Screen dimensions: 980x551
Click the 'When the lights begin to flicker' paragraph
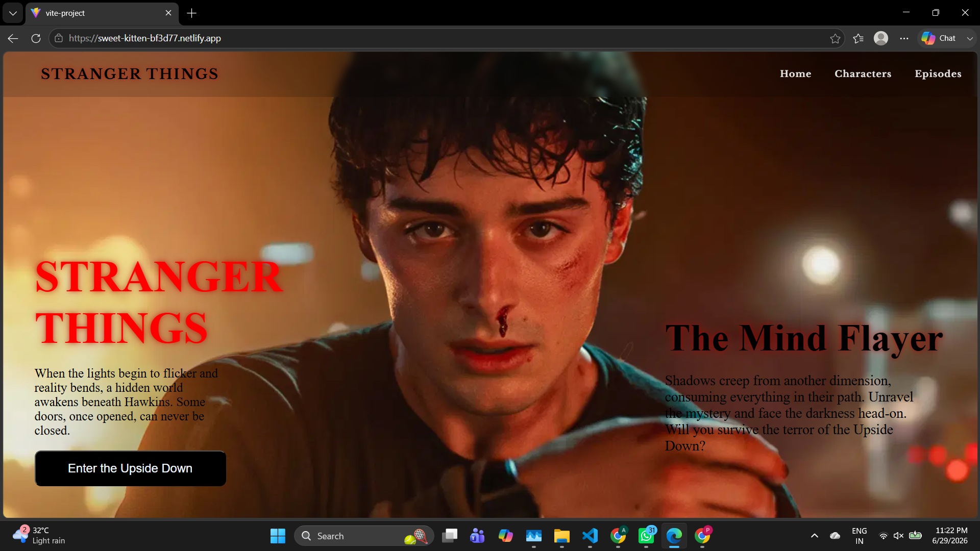click(126, 402)
